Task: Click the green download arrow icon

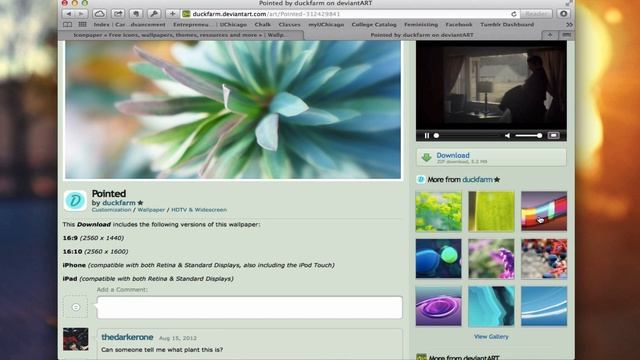Action: [427, 157]
